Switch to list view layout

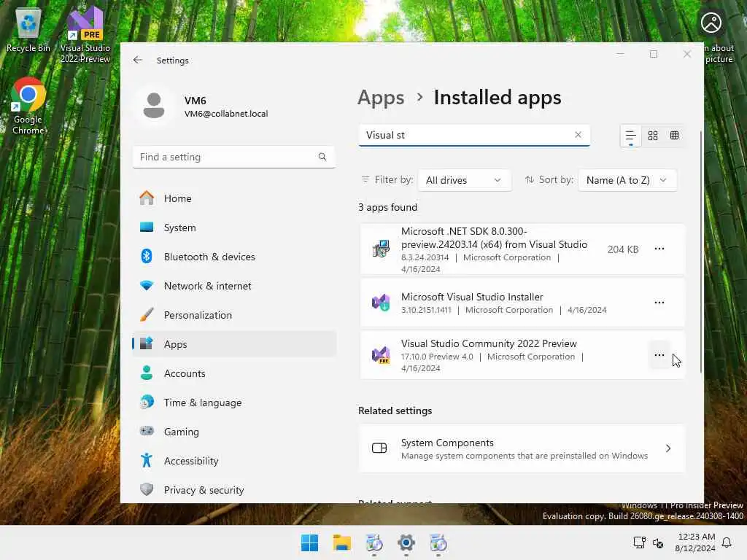click(x=630, y=136)
